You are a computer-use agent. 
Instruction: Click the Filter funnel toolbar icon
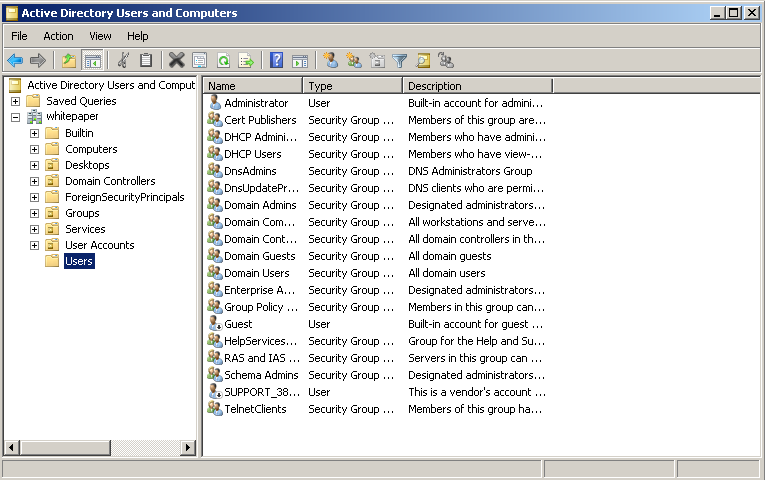pyautogui.click(x=400, y=61)
